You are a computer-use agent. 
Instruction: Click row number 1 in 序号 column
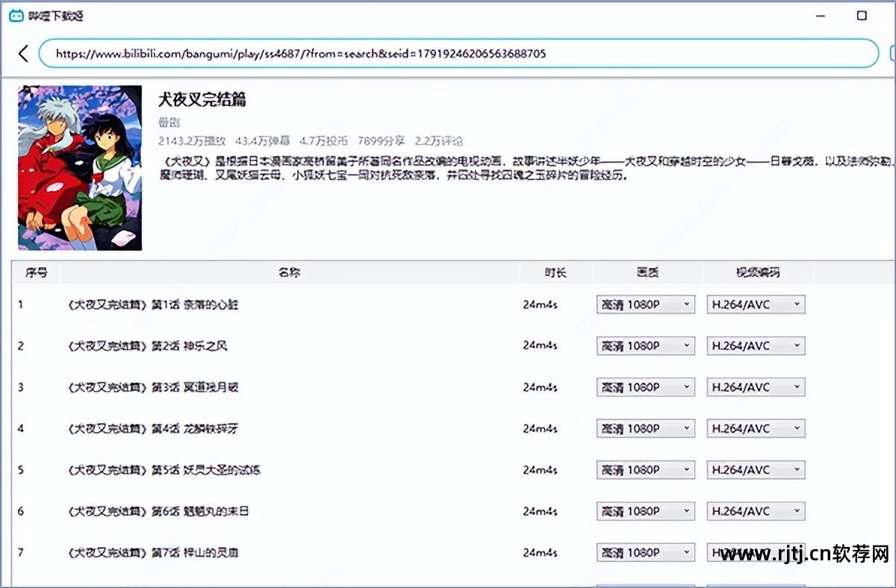point(21,304)
